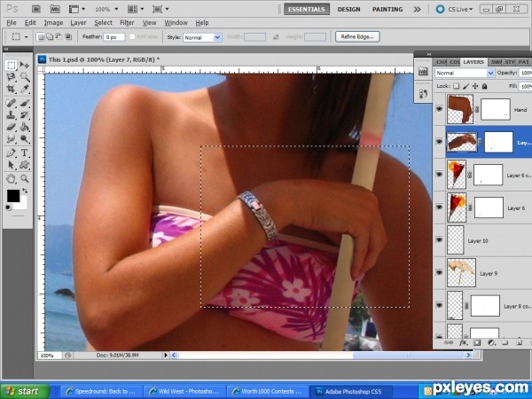Screen dimensions: 532x399
Task: Open Mini Bridge from the Mb top-bar icon
Action: pyautogui.click(x=55, y=9)
